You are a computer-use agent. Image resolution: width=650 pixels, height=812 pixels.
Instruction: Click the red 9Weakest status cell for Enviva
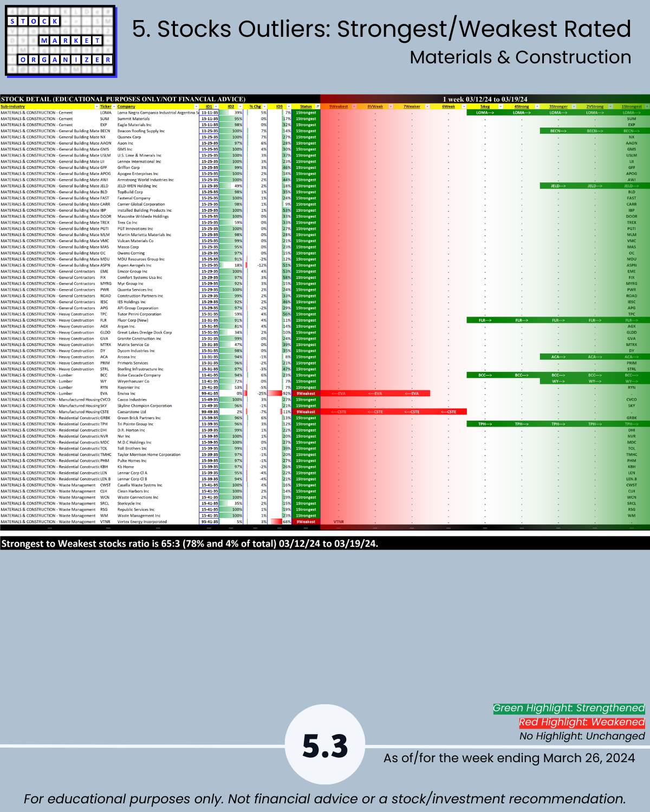(x=306, y=394)
